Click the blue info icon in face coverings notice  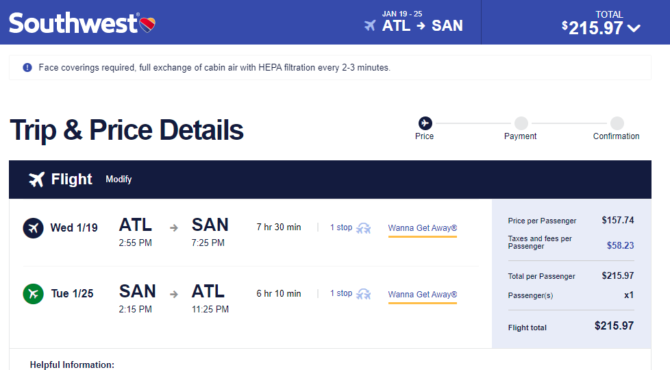(27, 68)
